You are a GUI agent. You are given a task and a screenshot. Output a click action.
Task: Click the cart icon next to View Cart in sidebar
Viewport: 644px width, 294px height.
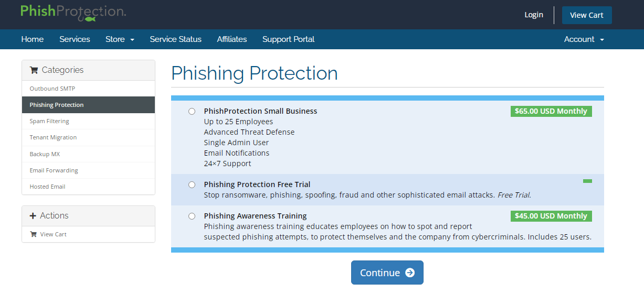[33, 234]
